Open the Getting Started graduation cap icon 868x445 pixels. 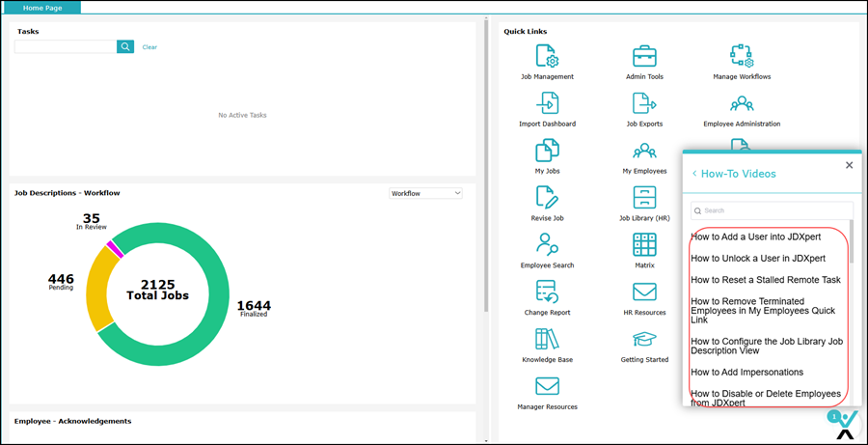[x=644, y=339]
